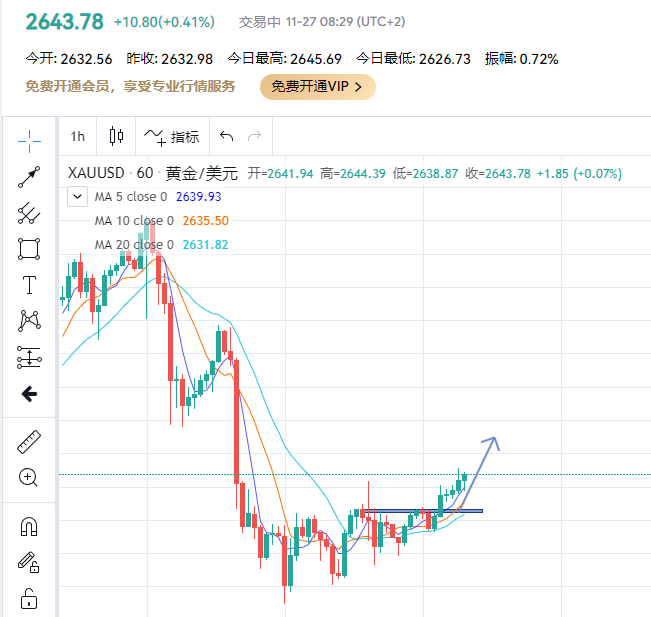Open the candlestick chart style menu
This screenshot has width=651, height=617.
[116, 137]
